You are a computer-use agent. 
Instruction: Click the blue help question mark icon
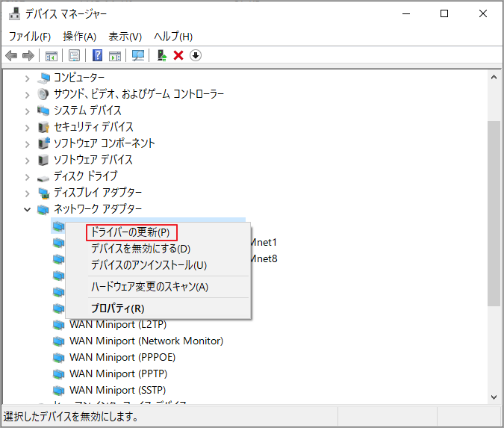97,55
